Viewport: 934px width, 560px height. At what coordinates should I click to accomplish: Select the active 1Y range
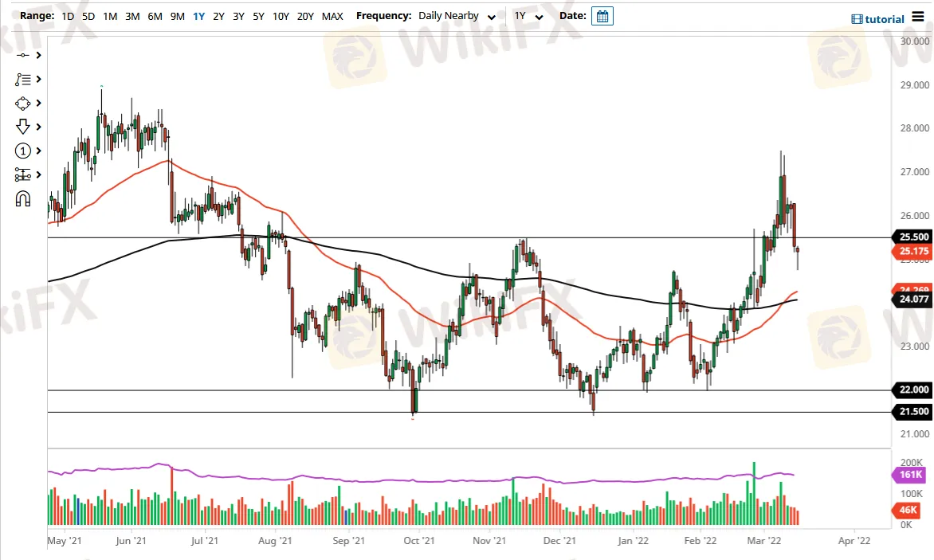pyautogui.click(x=199, y=16)
